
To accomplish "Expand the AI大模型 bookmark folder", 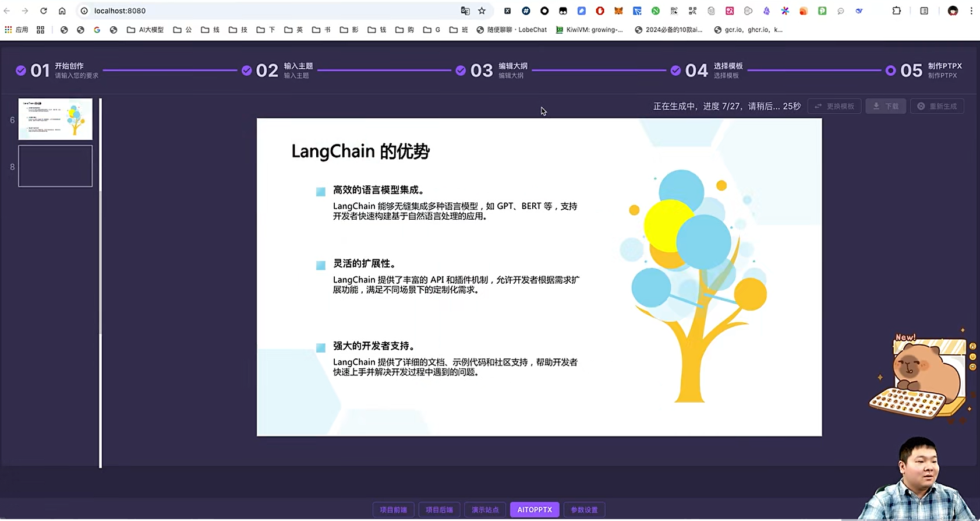I will click(145, 30).
